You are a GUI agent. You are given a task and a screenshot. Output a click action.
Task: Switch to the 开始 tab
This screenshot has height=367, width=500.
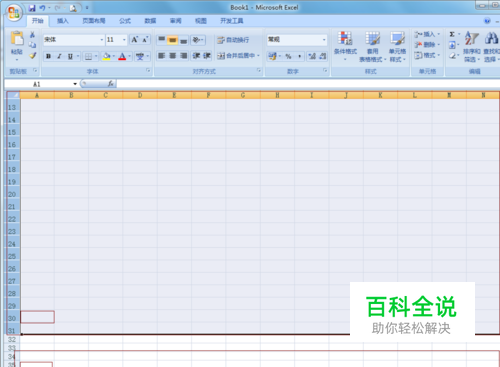[38, 21]
